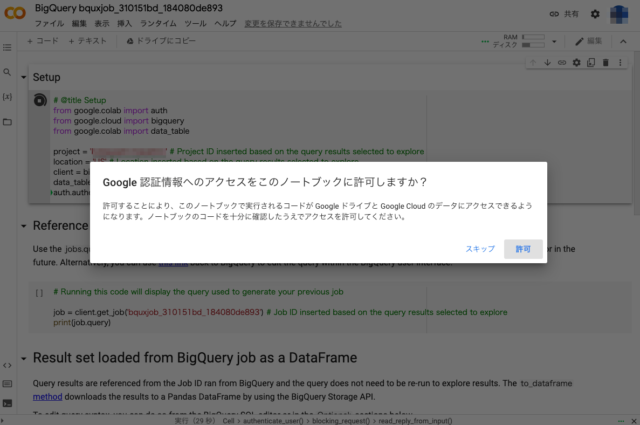The image size is (640, 425).
Task: Open the 表示 menu
Action: pos(102,24)
